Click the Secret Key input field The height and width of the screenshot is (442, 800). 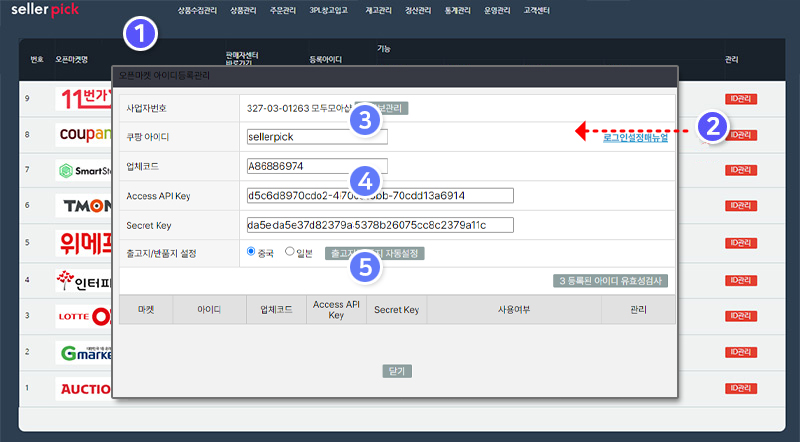379,225
